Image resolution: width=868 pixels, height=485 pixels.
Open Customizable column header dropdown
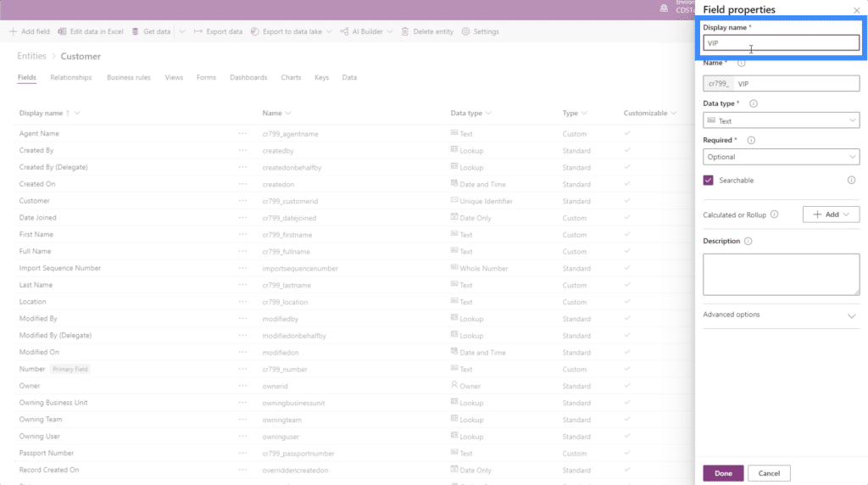click(673, 113)
